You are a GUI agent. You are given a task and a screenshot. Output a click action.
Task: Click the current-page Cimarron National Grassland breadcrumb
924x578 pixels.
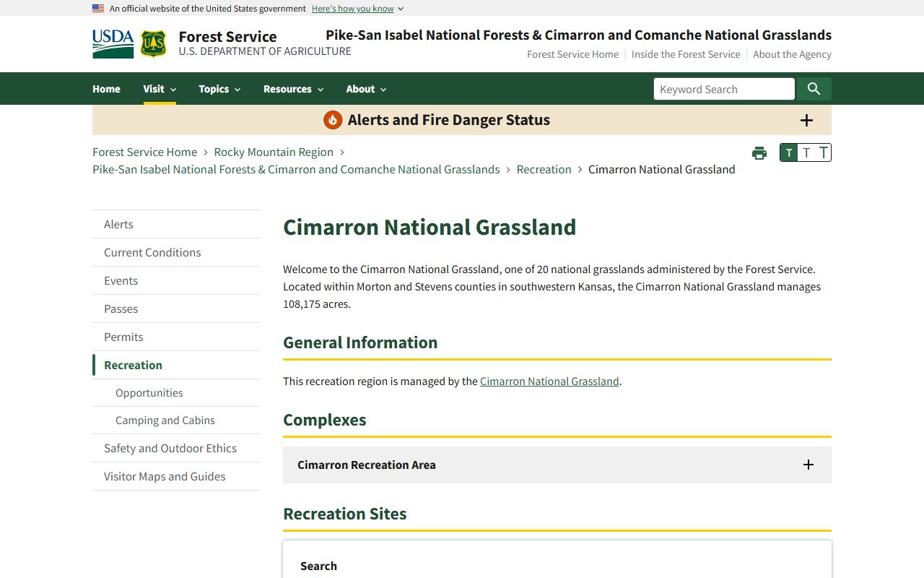coord(662,169)
